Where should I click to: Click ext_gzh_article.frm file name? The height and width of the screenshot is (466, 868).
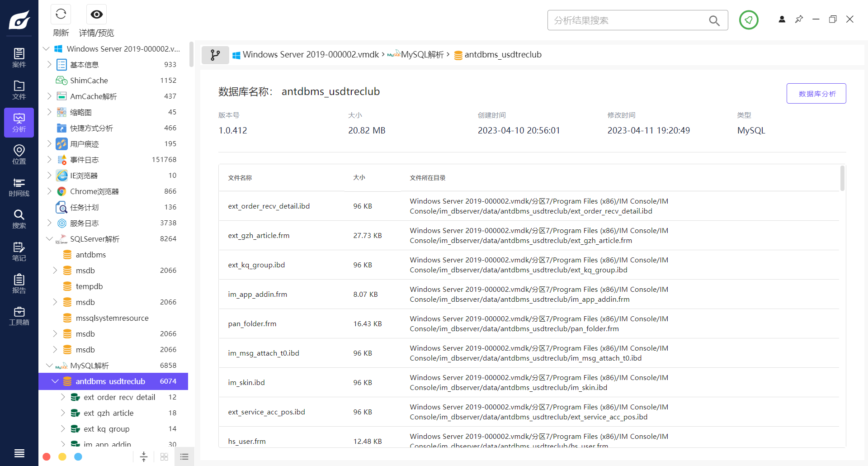[x=259, y=236]
